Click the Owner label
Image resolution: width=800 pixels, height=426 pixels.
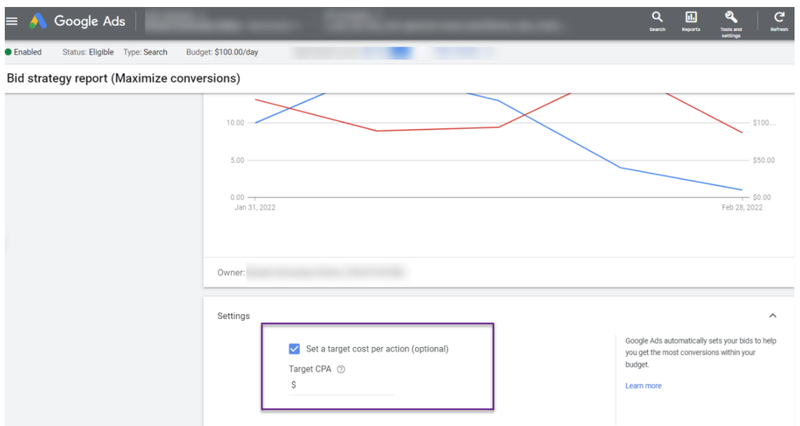tap(231, 272)
